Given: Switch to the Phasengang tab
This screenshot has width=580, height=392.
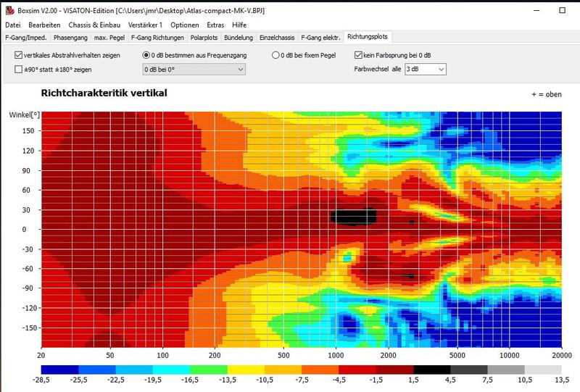Looking at the screenshot, I should click(x=70, y=38).
